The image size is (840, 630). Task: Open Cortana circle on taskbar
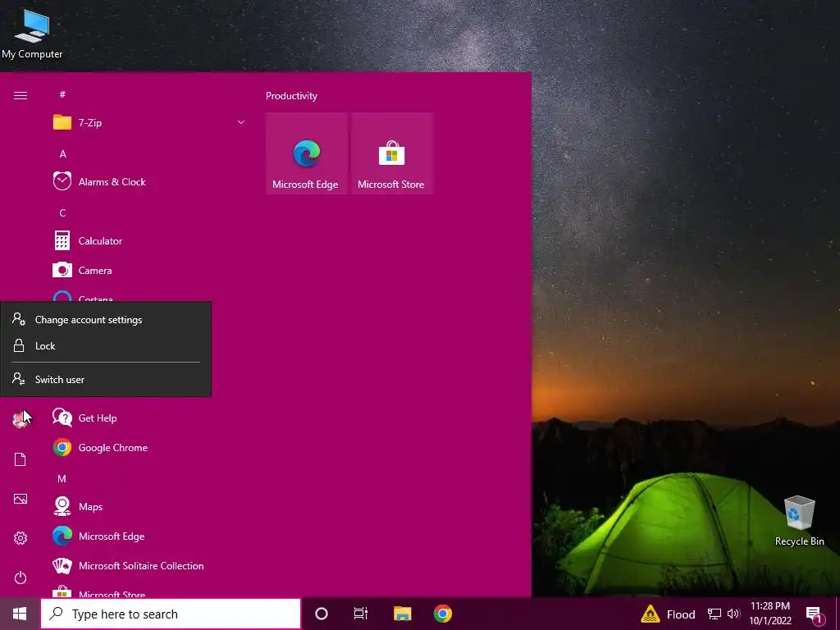tap(322, 614)
